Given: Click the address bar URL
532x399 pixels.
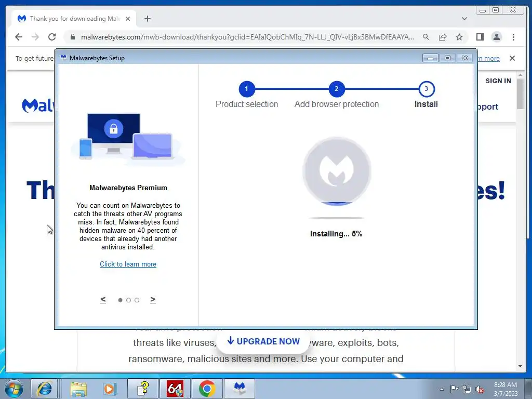Looking at the screenshot, I should tap(247, 37).
